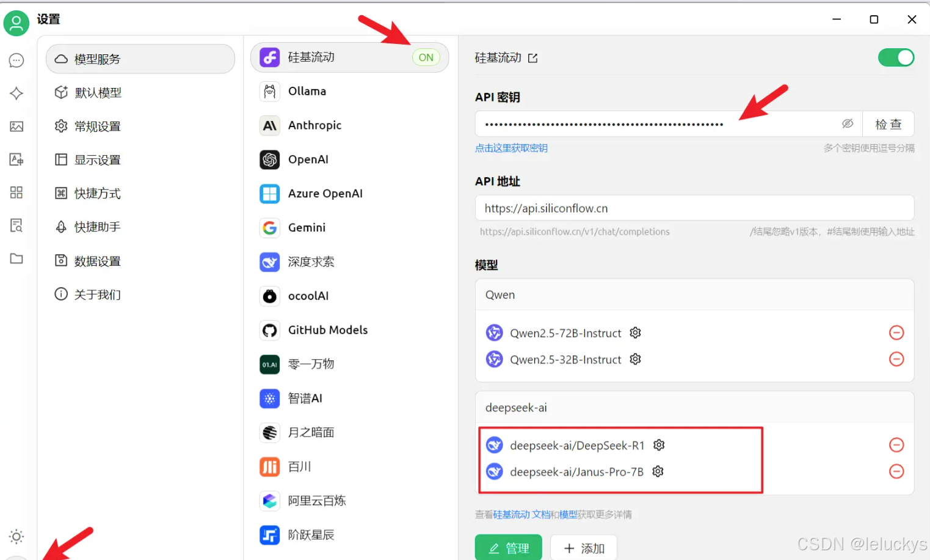Remove the Qwen2.5-72B-Instruct model
Screen dimensions: 930x560
[x=896, y=333]
